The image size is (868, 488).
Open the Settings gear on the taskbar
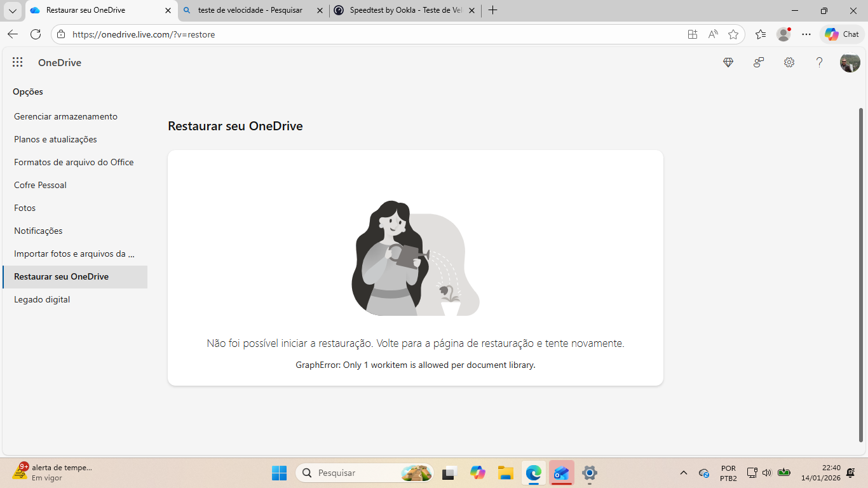590,473
